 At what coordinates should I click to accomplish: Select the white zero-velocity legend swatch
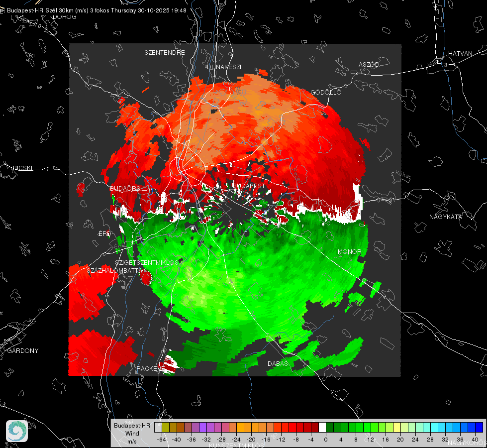point(322,428)
